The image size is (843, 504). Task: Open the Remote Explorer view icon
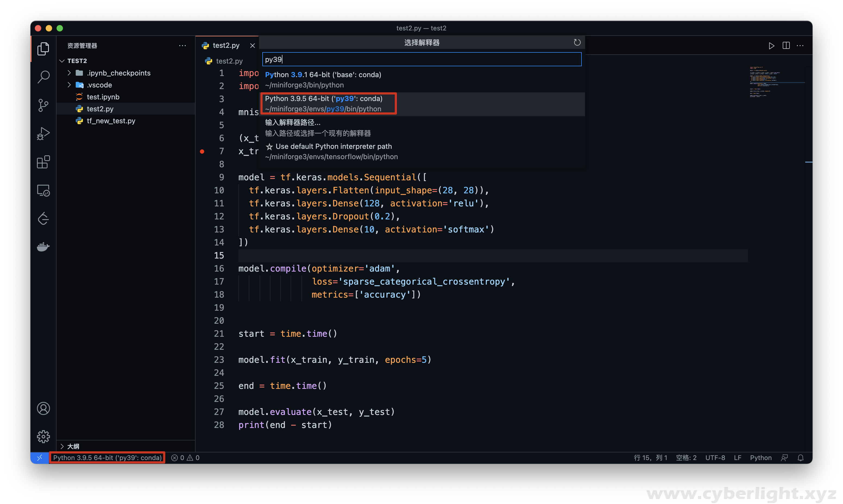43,191
